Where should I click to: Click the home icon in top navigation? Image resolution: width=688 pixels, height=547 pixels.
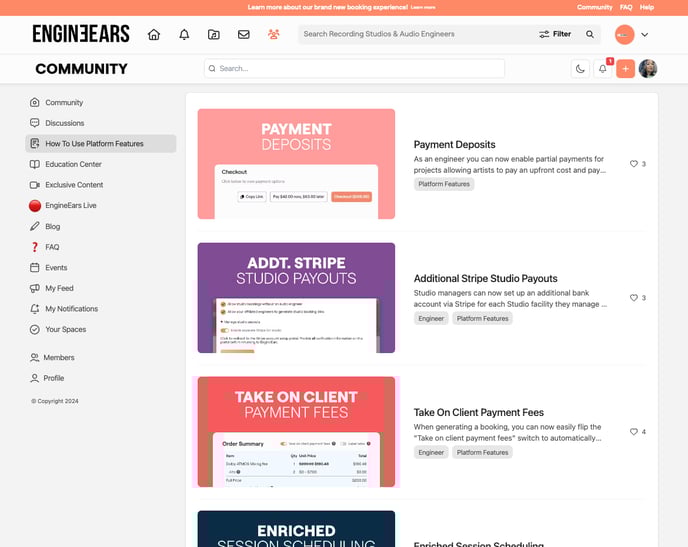pos(154,34)
